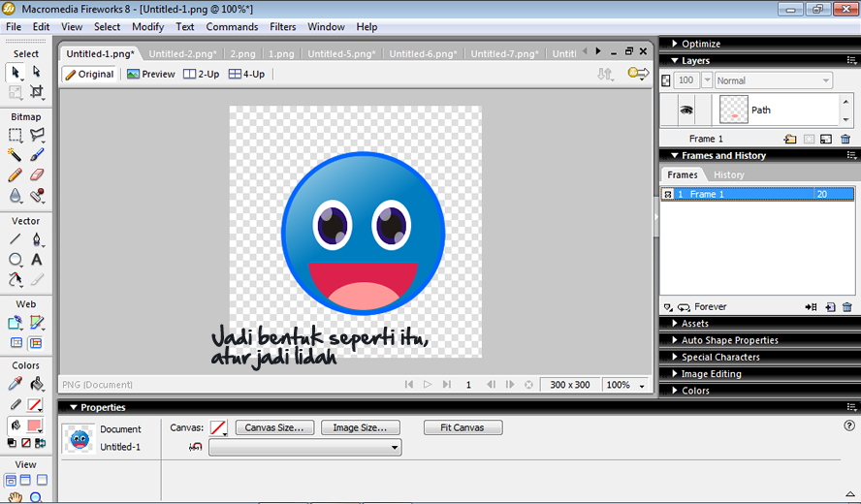The height and width of the screenshot is (504, 861).
Task: Open the Modify menu
Action: point(147,27)
